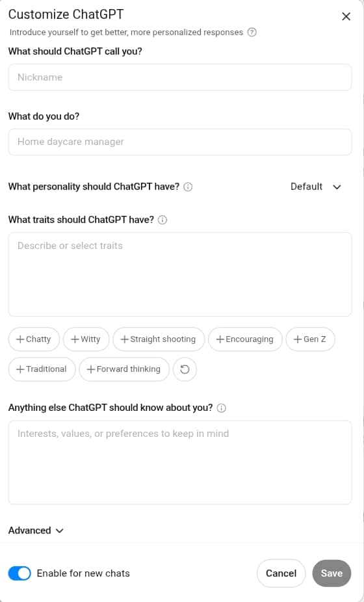Reset suggested traits with the refresh icon
Viewport: 364px width, 602px height.
click(185, 369)
